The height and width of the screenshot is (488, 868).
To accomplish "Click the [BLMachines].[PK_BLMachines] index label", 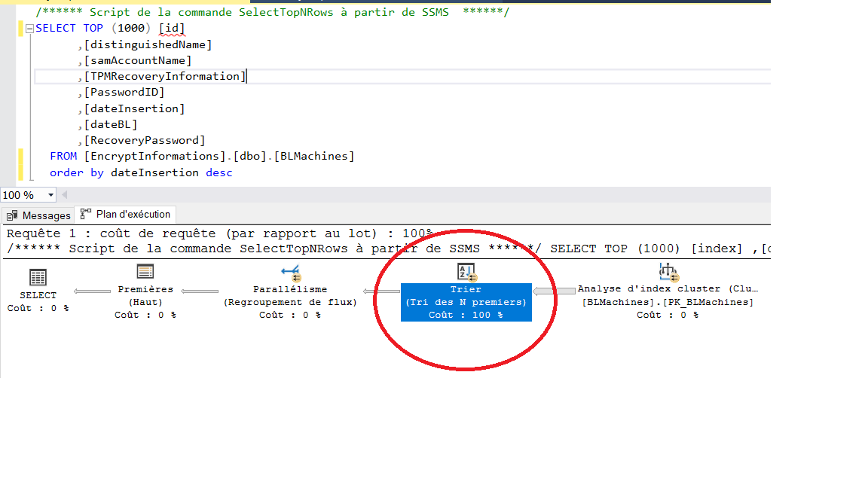I will point(668,302).
